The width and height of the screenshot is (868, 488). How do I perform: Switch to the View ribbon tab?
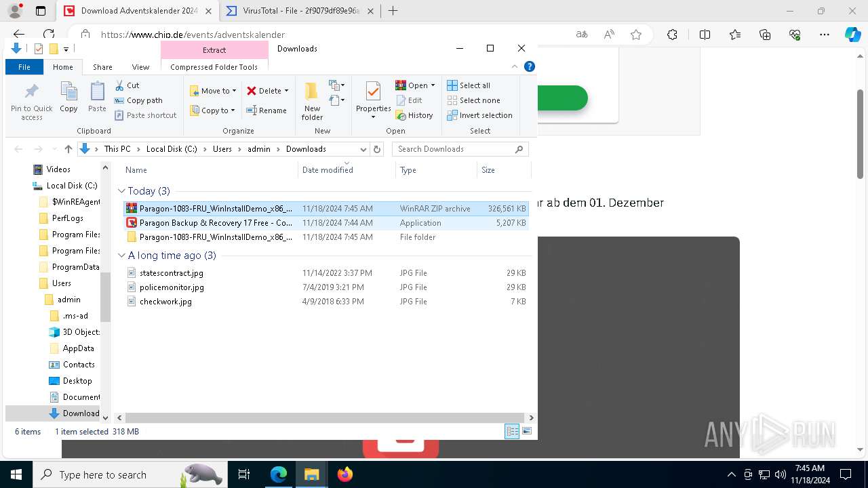coord(140,67)
